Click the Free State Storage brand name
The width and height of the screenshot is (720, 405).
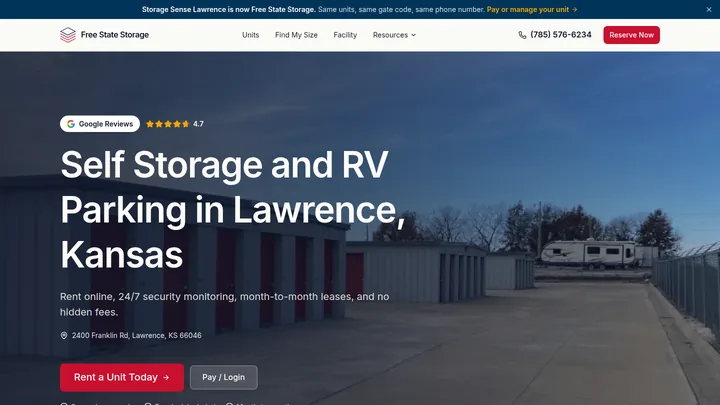(115, 35)
